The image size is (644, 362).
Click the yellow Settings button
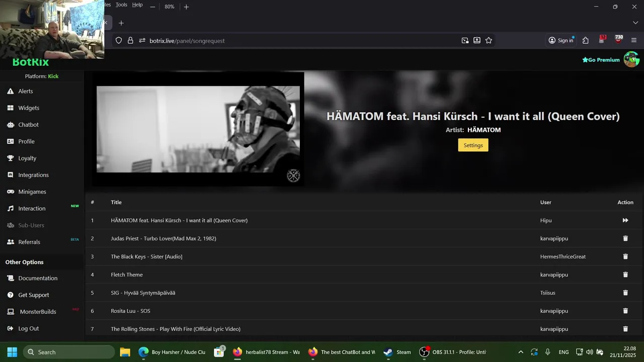pos(473,145)
